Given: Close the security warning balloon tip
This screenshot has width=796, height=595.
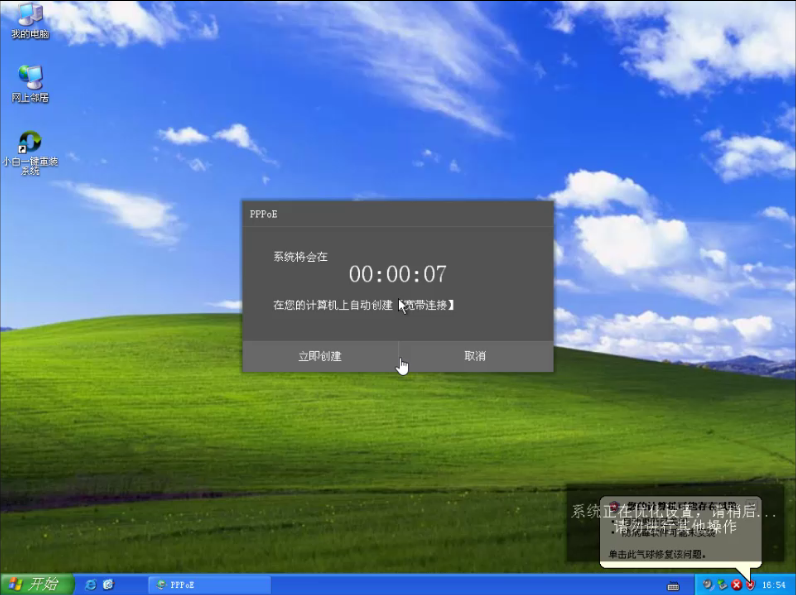Looking at the screenshot, I should [751, 505].
